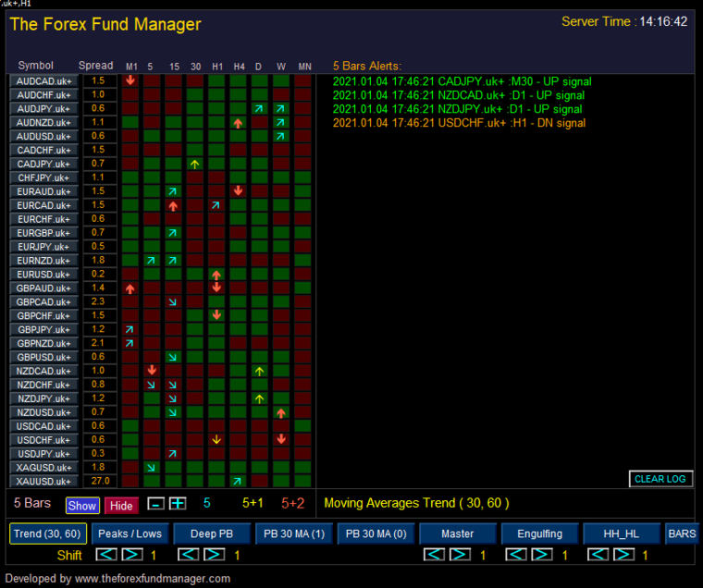
Task: Select the 5+1 bars alert option
Action: [x=252, y=504]
